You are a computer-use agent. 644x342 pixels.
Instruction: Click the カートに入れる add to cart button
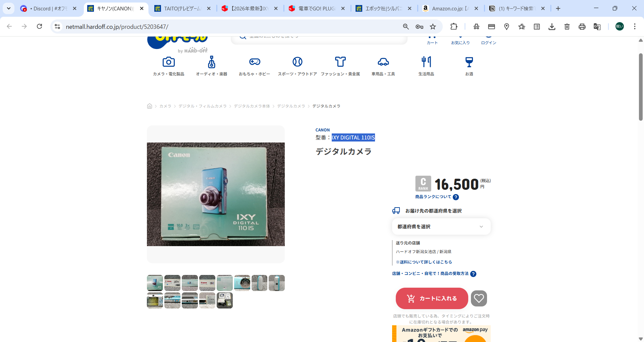point(432,298)
